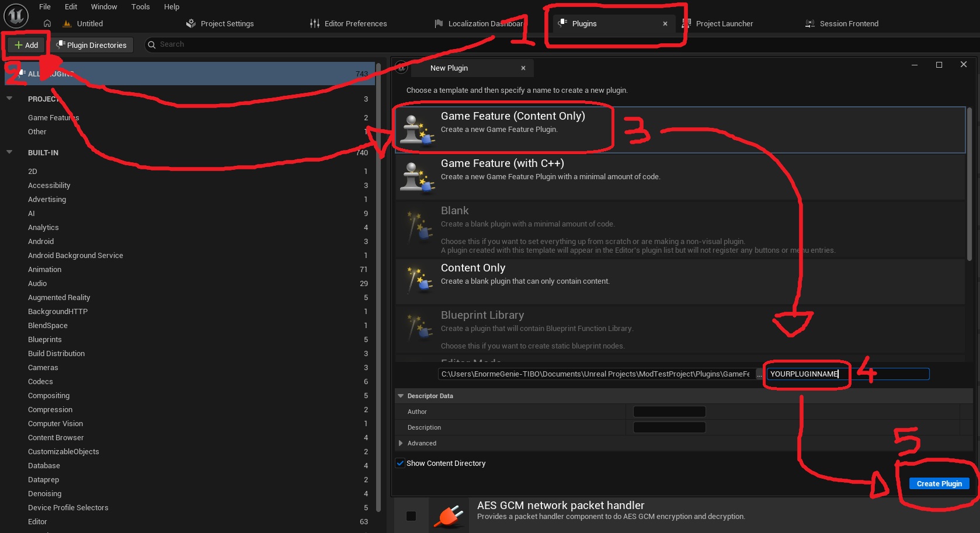Click the Project Settings gear icon
The width and height of the screenshot is (980, 533).
190,23
